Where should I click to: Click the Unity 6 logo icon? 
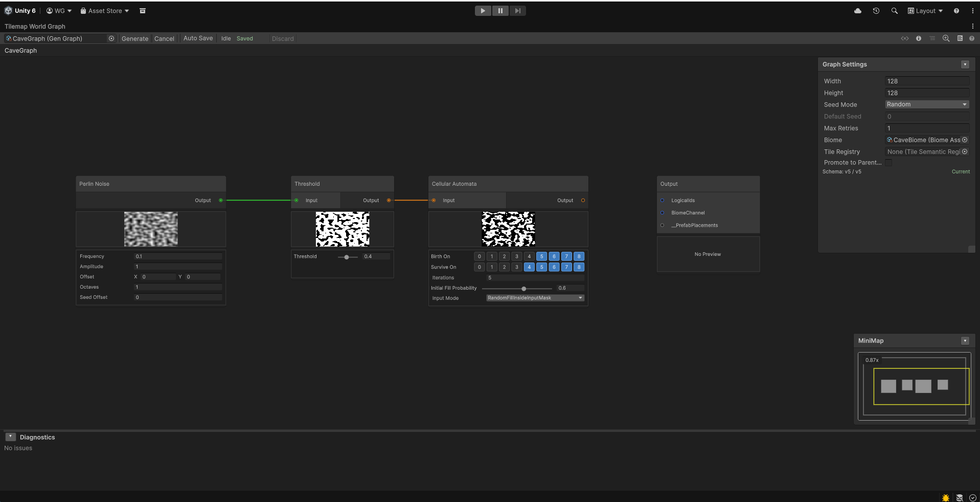click(8, 11)
